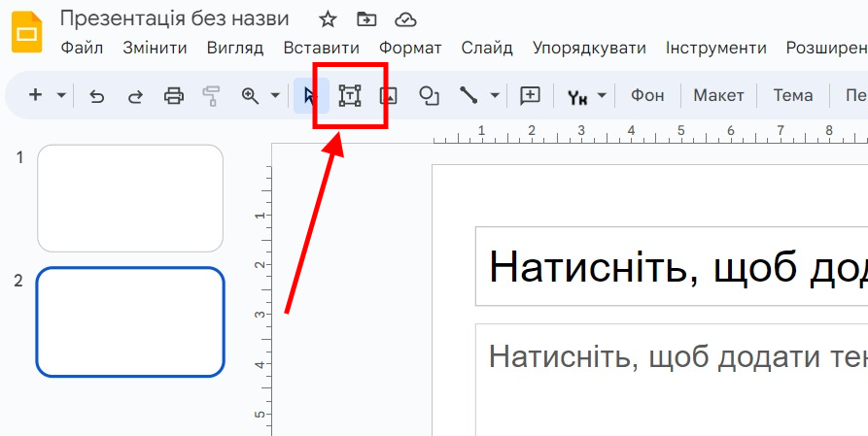Click the Фон button

coord(647,96)
